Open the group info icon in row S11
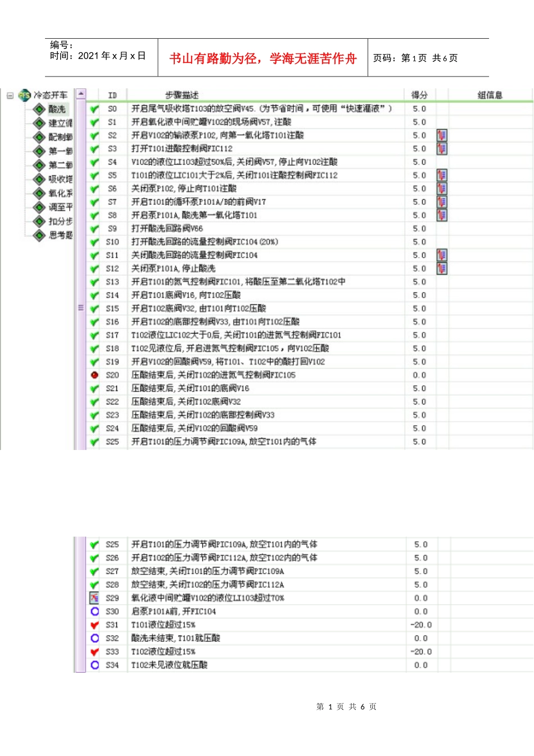 [442, 255]
